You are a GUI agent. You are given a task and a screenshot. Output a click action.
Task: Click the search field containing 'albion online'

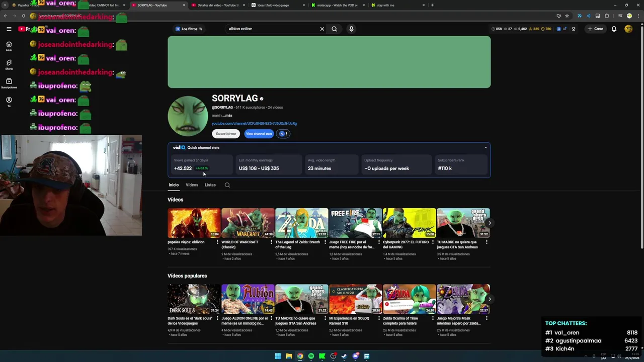(272, 29)
